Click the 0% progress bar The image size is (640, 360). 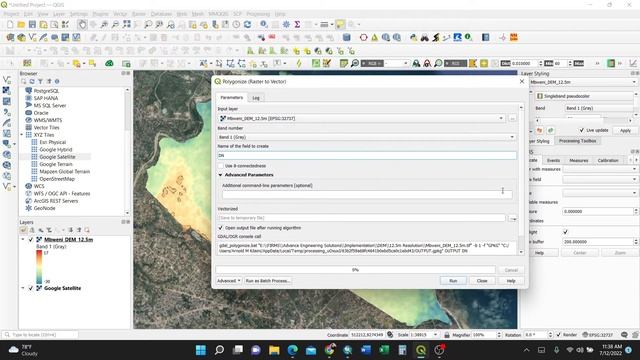(356, 270)
